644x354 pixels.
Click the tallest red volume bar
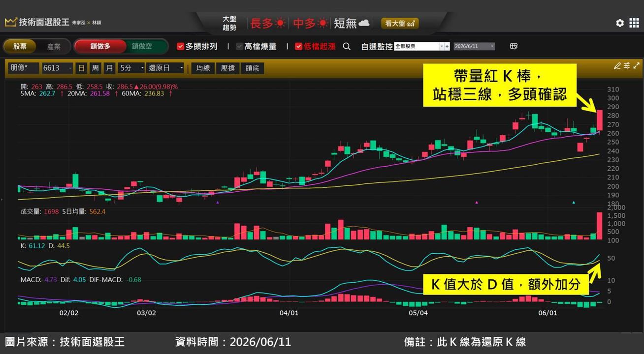(x=600, y=226)
